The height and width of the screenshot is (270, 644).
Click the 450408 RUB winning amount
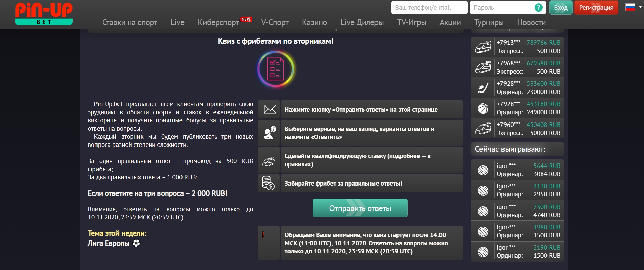tap(543, 125)
